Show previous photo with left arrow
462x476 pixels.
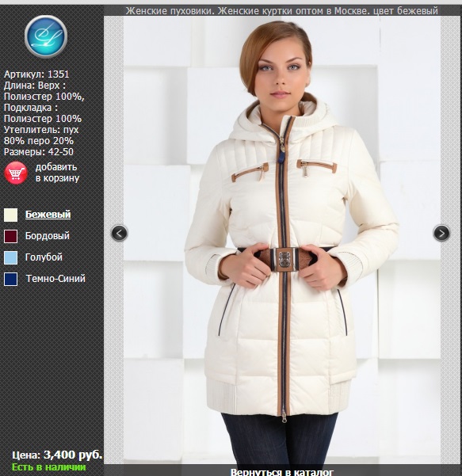pyautogui.click(x=120, y=233)
